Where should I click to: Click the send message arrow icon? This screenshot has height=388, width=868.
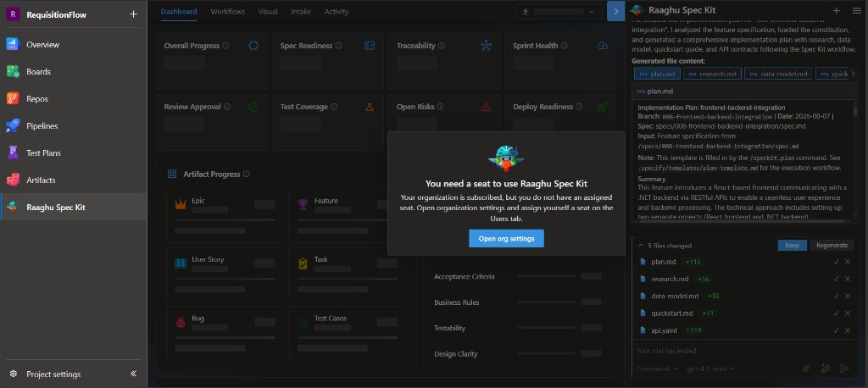coord(844,368)
